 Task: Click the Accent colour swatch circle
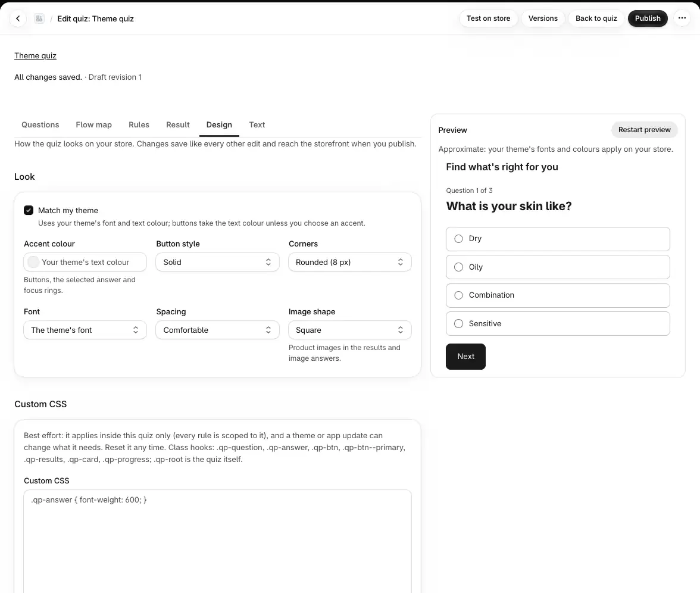33,262
